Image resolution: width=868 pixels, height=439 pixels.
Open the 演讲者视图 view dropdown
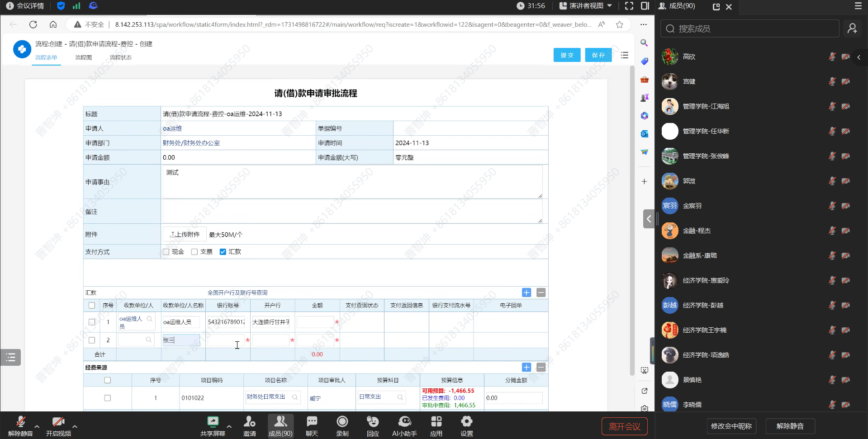[586, 6]
